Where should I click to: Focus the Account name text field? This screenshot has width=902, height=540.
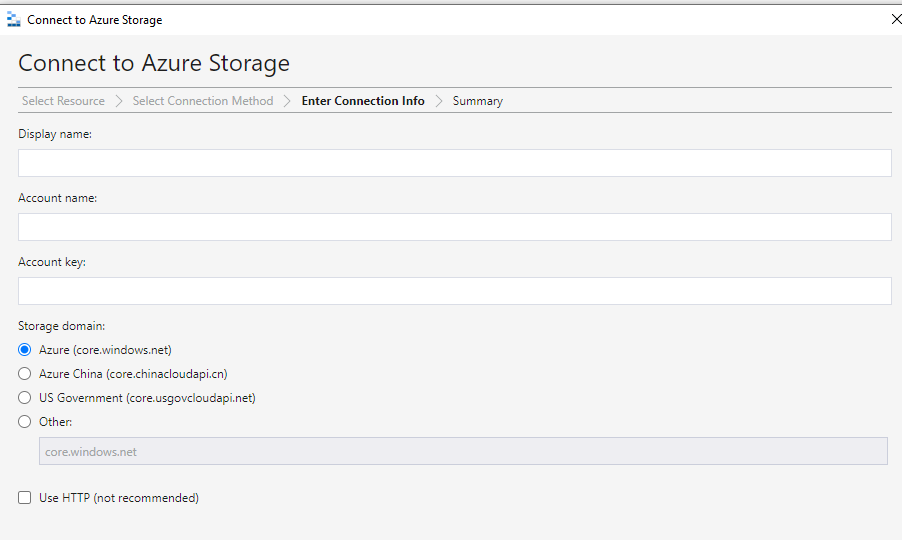pos(454,227)
